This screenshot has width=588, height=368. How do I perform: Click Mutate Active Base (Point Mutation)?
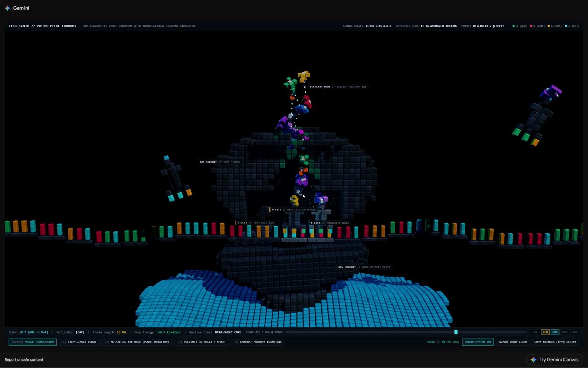coord(137,342)
